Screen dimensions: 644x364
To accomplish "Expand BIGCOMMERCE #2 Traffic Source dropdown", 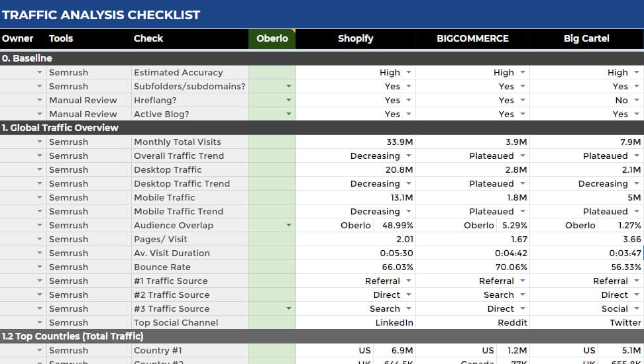I will click(523, 295).
